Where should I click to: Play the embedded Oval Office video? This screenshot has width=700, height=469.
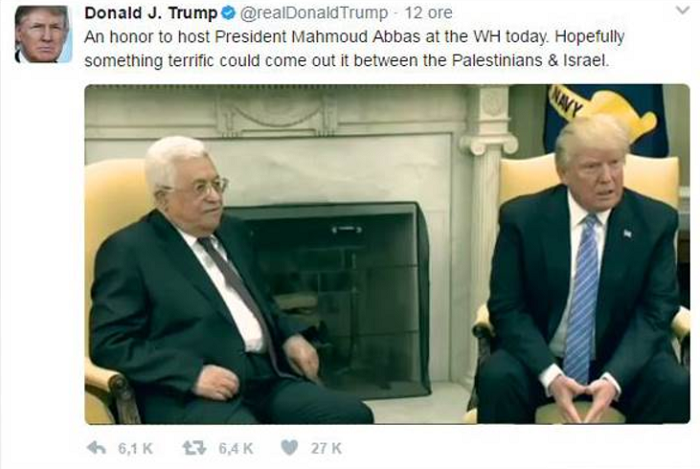pyautogui.click(x=387, y=254)
